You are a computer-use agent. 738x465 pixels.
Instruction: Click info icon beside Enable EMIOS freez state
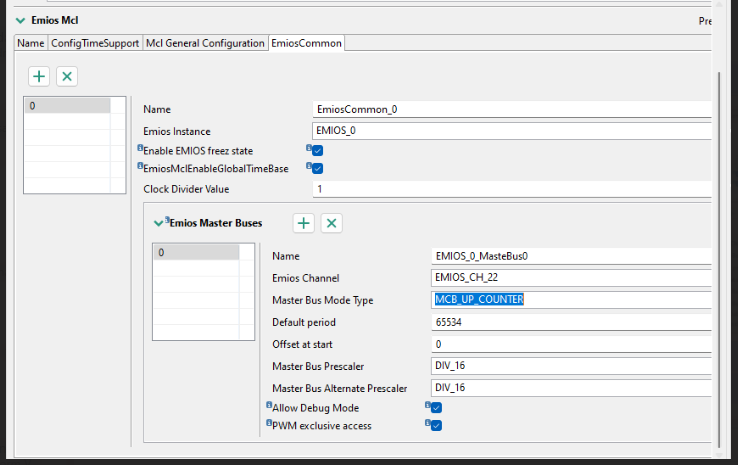[x=140, y=148]
